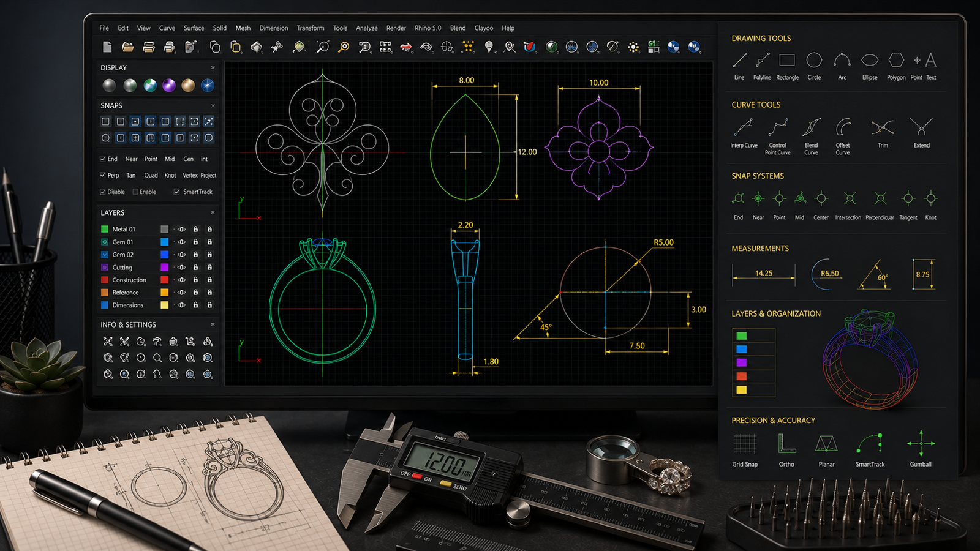Choose the Rectangle drawing tool

coord(787,60)
